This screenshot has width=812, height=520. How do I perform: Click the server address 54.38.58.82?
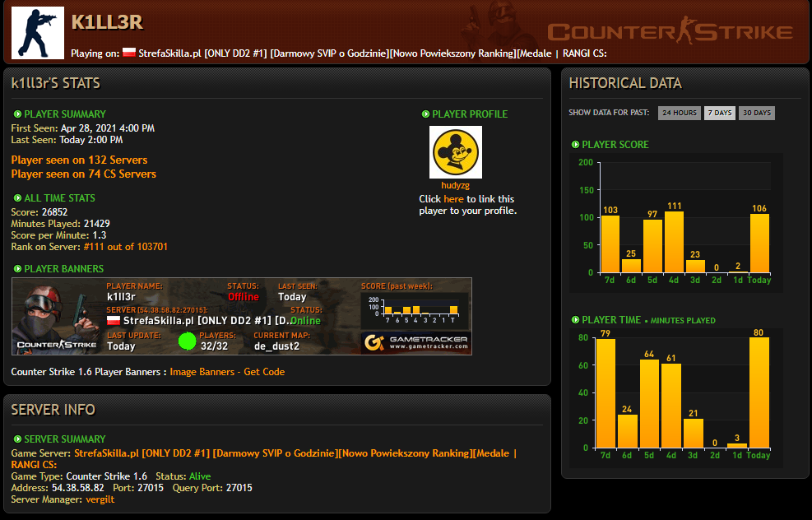(x=77, y=488)
